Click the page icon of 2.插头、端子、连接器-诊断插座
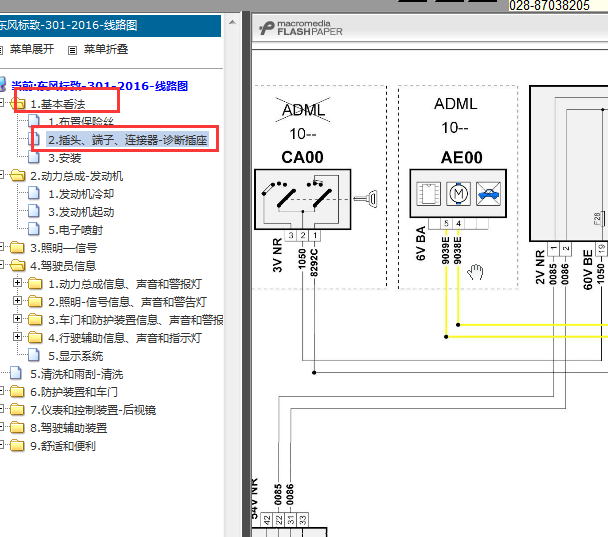 (x=34, y=139)
